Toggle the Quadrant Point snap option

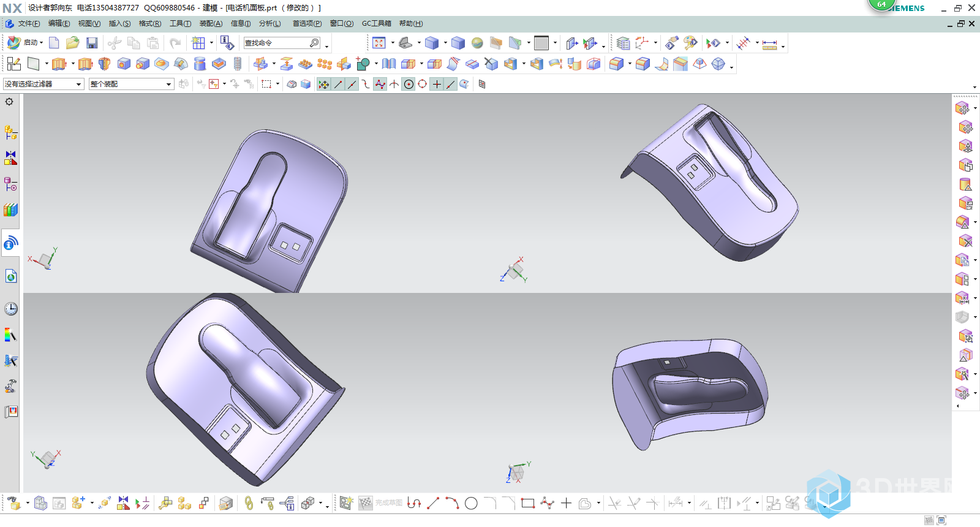[423, 85]
